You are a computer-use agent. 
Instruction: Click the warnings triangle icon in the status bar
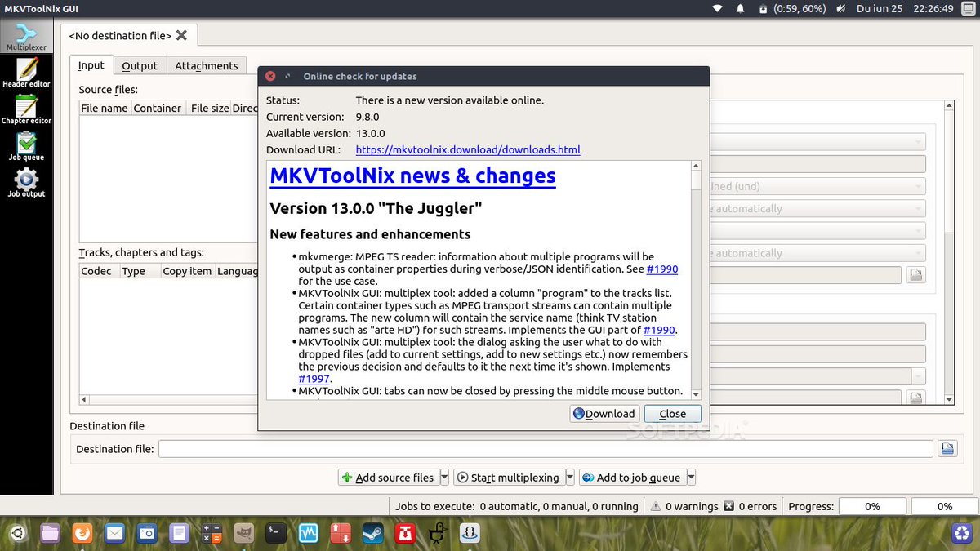pyautogui.click(x=655, y=506)
